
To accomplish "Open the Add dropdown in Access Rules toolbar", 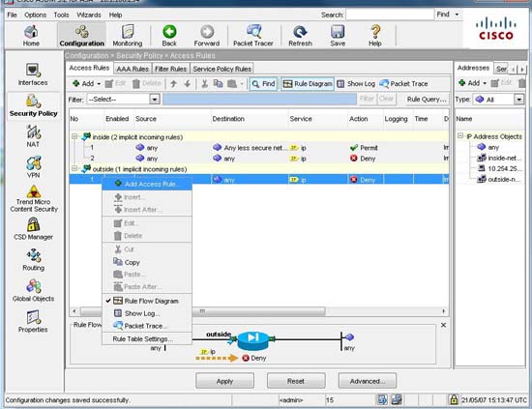I will click(x=99, y=84).
